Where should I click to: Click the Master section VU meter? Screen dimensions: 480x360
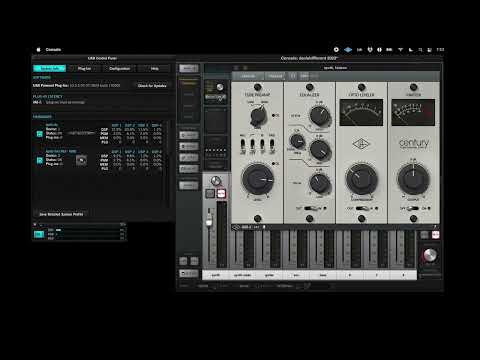413,112
